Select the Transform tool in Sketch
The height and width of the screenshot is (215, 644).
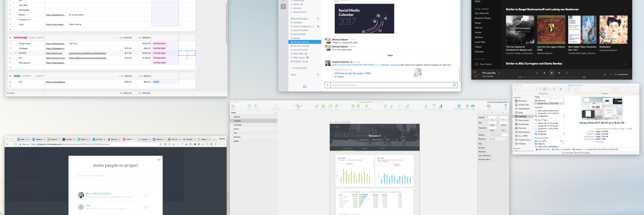pyautogui.click(x=323, y=106)
